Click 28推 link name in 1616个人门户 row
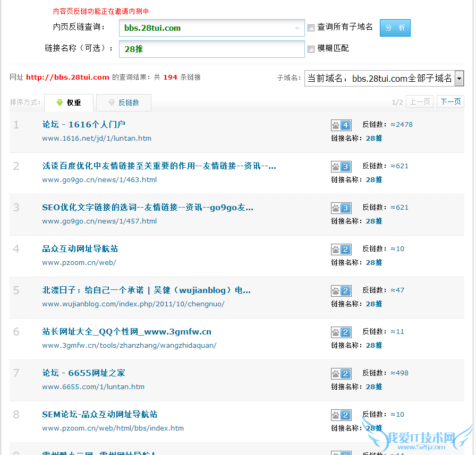The width and height of the screenshot is (476, 455). [373, 139]
